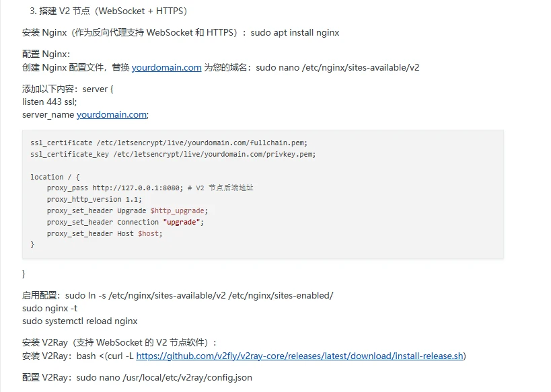Open the GitHub v2ray-core install-release.sh link
The image size is (551, 392).
point(299,356)
